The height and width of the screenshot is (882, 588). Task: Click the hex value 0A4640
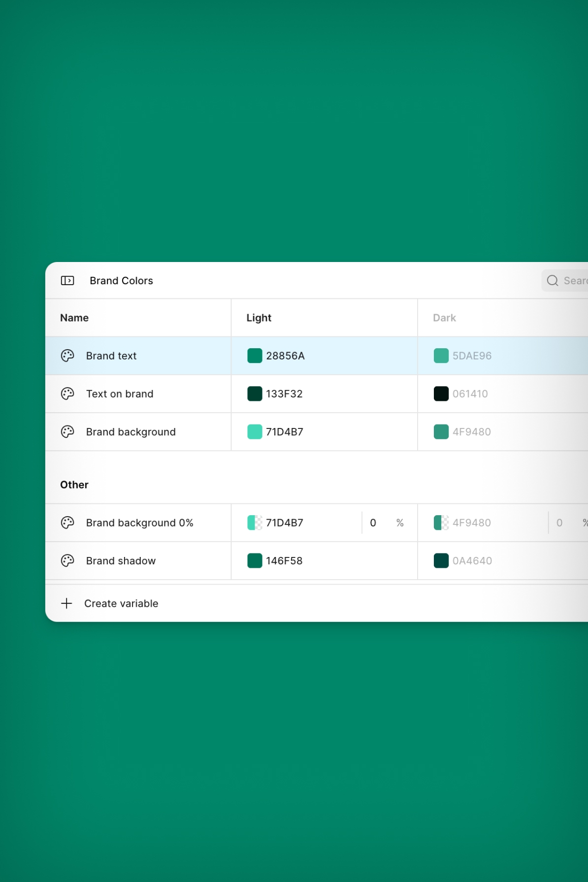point(472,561)
